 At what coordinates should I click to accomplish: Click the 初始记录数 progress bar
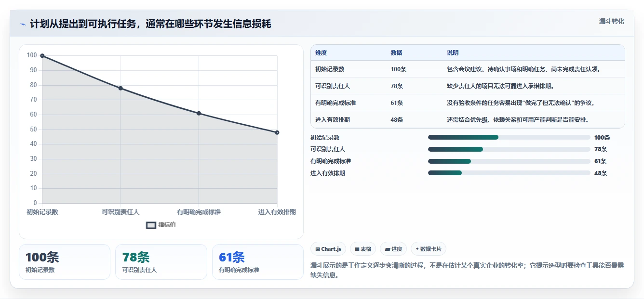point(509,137)
